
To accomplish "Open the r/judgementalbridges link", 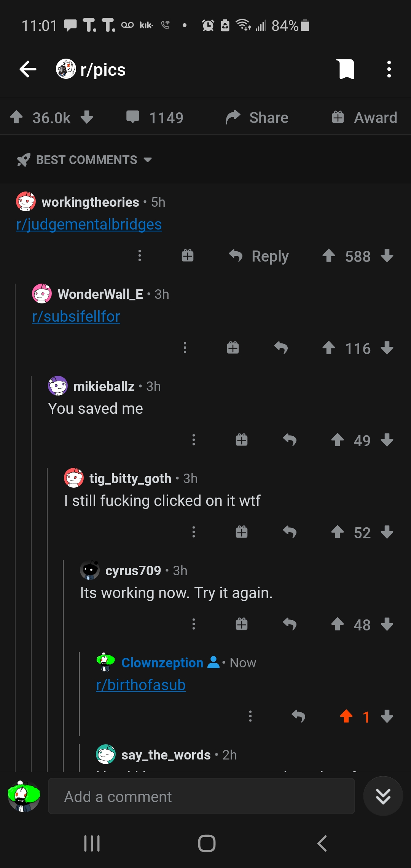I will pos(89,225).
